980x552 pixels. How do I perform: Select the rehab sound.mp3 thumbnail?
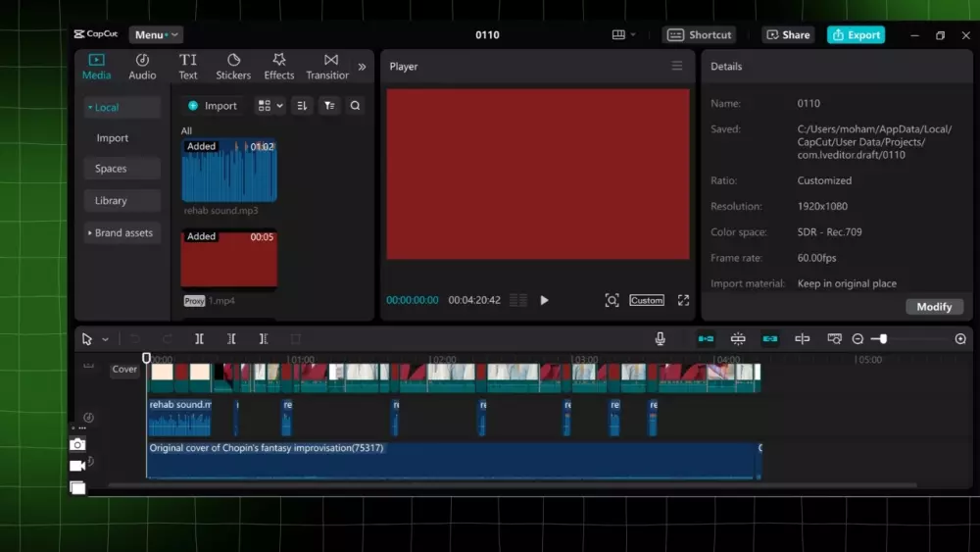[228, 171]
